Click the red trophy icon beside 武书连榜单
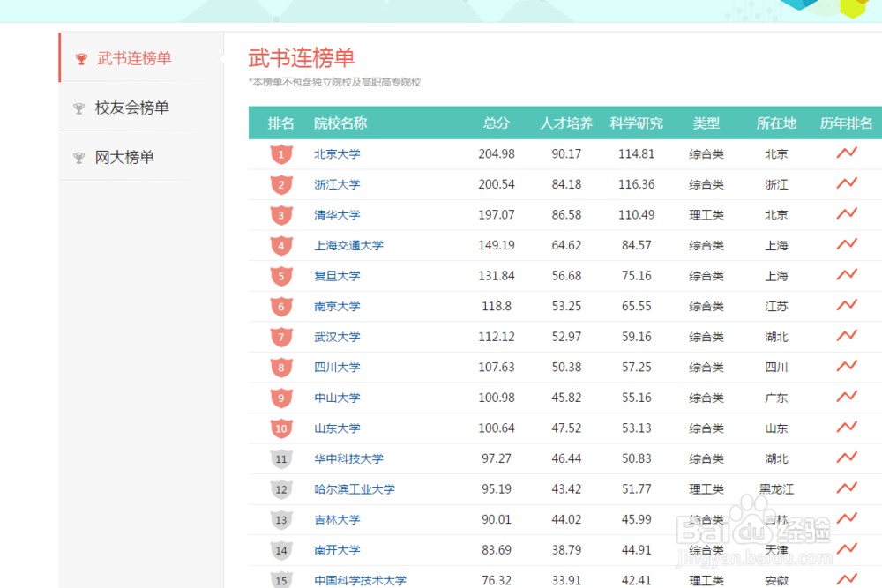 [x=81, y=58]
